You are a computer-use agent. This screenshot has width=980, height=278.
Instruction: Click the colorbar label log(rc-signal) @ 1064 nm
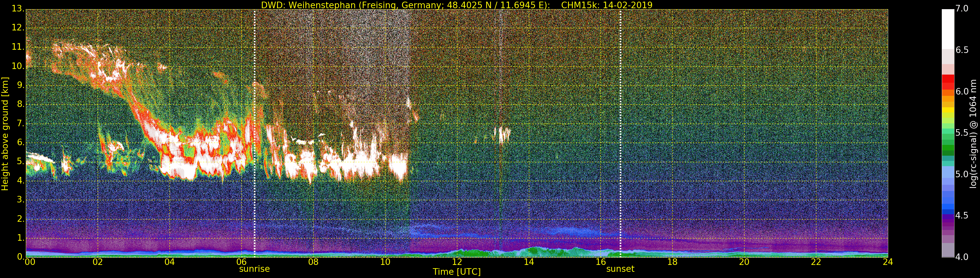[973, 133]
